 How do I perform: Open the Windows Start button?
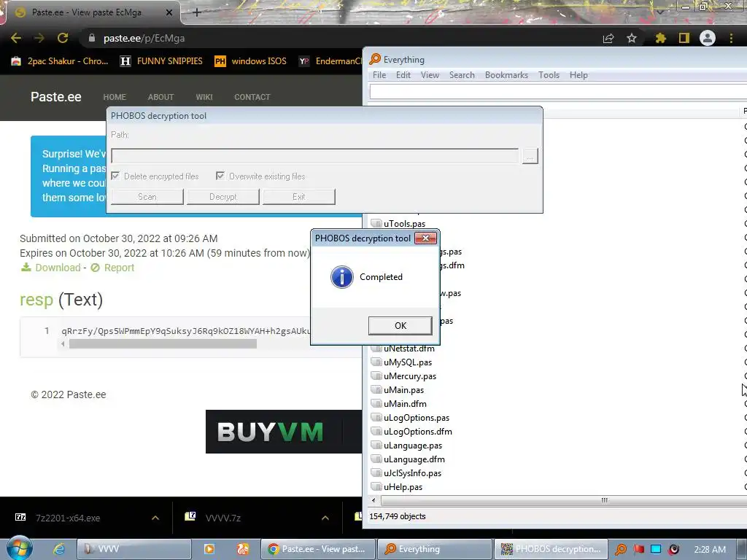[20, 548]
